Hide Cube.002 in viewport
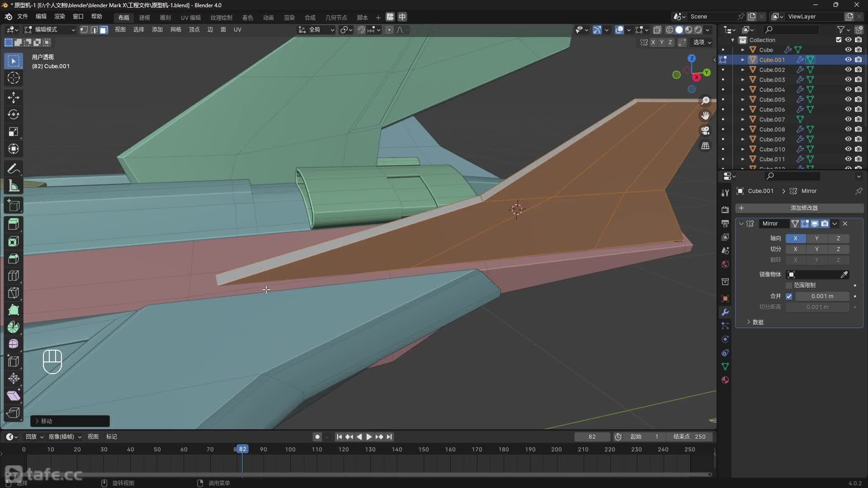Viewport: 868px width, 488px height. 848,70
